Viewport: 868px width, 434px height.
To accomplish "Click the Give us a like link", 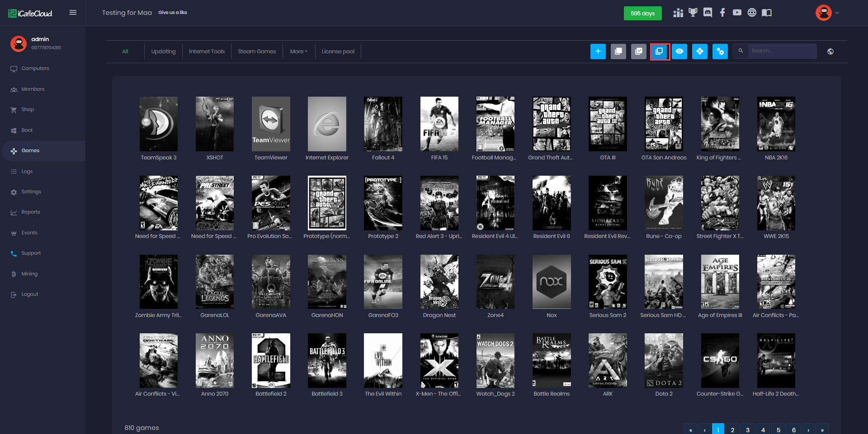I will (x=173, y=13).
